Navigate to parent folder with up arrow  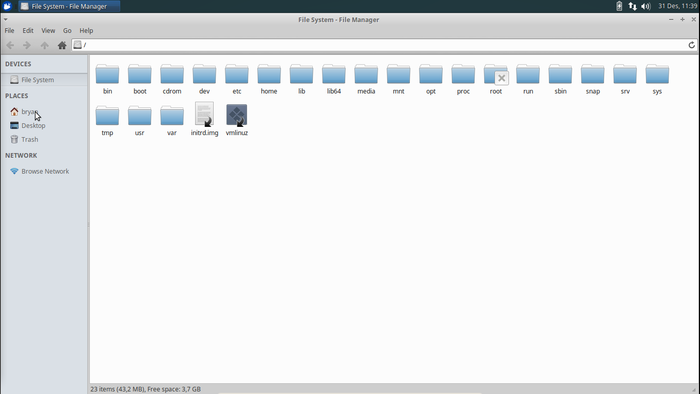[x=44, y=45]
